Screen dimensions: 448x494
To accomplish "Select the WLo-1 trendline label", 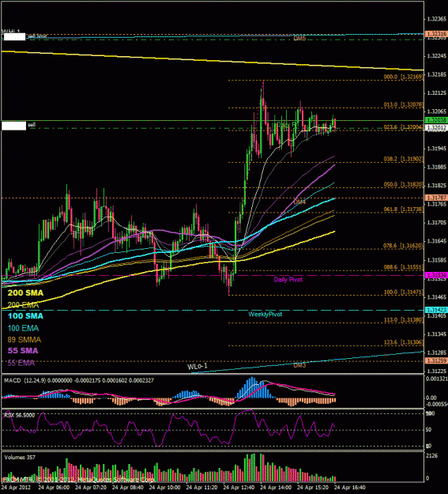I will pyautogui.click(x=198, y=367).
